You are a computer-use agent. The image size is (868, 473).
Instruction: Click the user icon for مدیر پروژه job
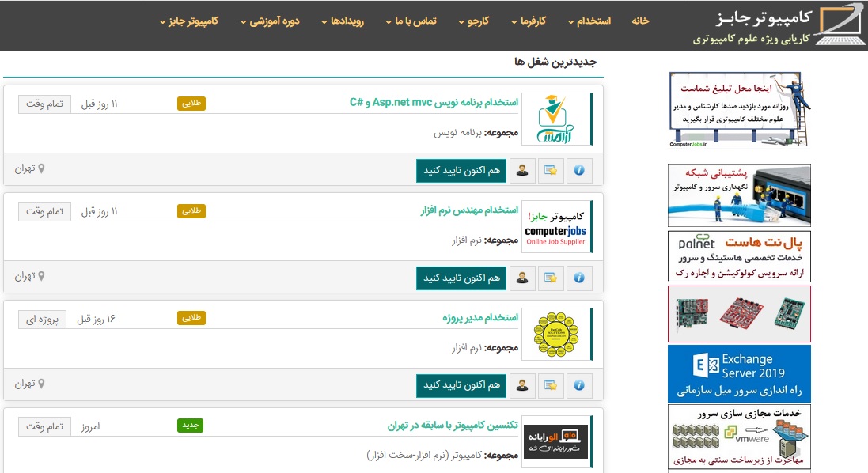(x=522, y=385)
